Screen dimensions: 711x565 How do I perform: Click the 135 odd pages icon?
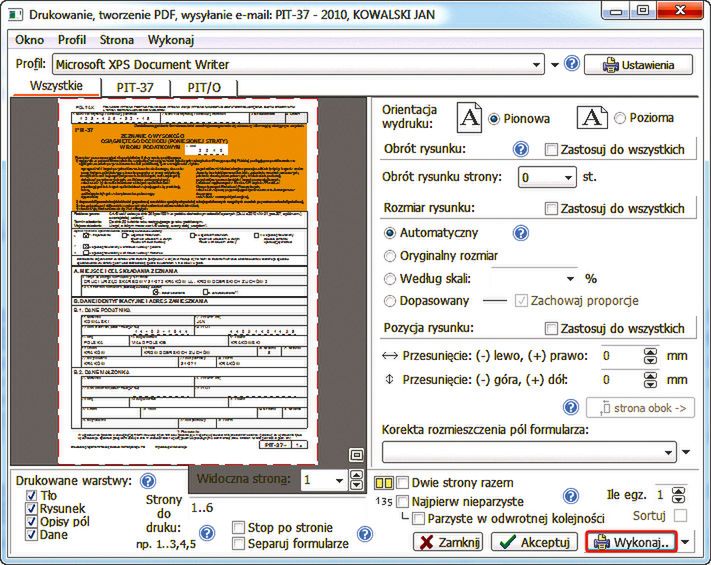pyautogui.click(x=384, y=502)
